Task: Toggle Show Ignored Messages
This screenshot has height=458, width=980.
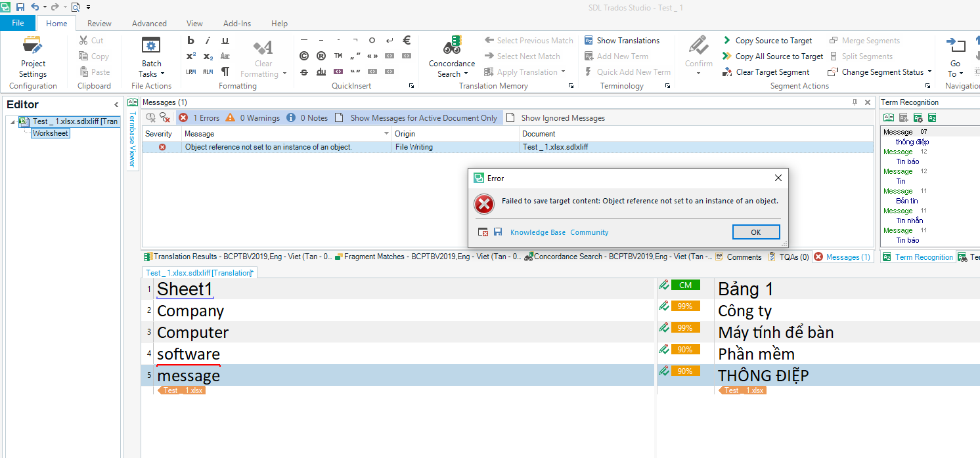Action: point(556,117)
